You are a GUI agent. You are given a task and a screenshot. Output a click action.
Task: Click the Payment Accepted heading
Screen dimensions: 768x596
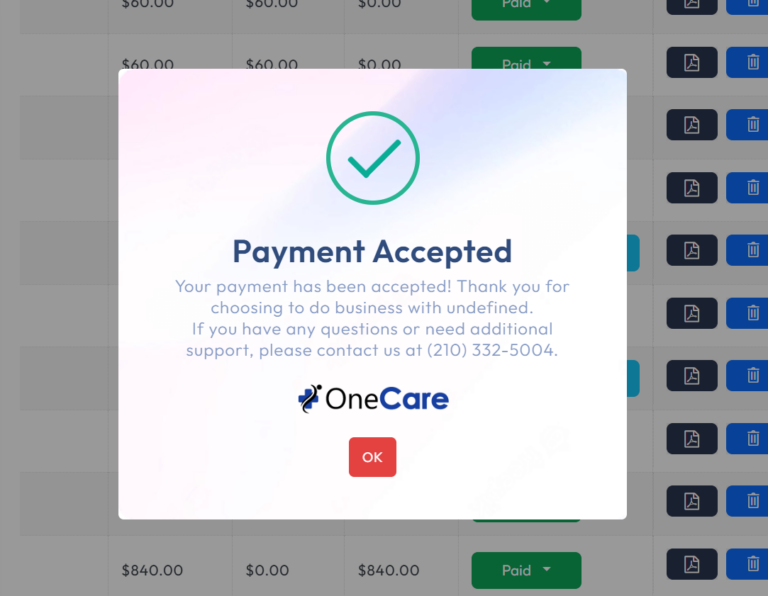tap(372, 252)
